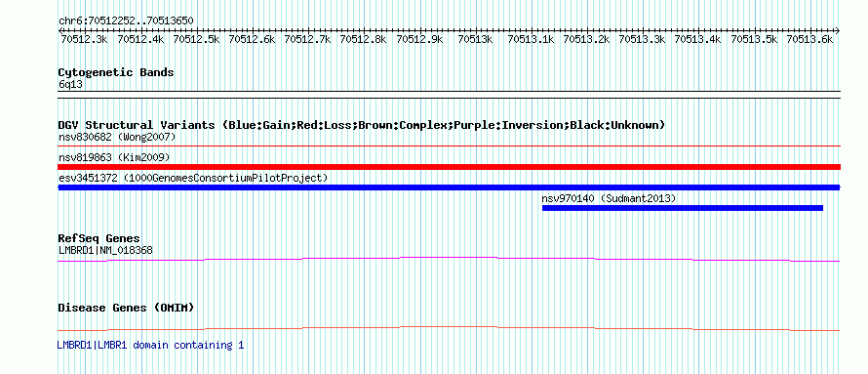The image size is (868, 374).
Task: Click the chr6:70512252..70513650 region label
Action: point(126,21)
